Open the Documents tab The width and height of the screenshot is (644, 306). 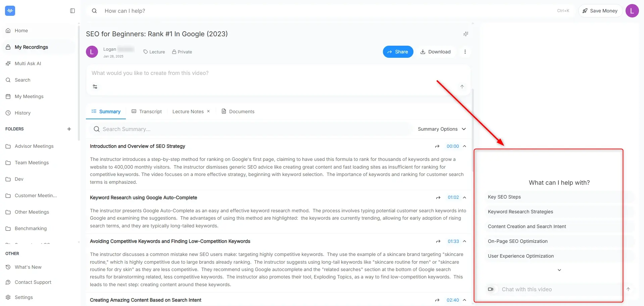pos(241,111)
